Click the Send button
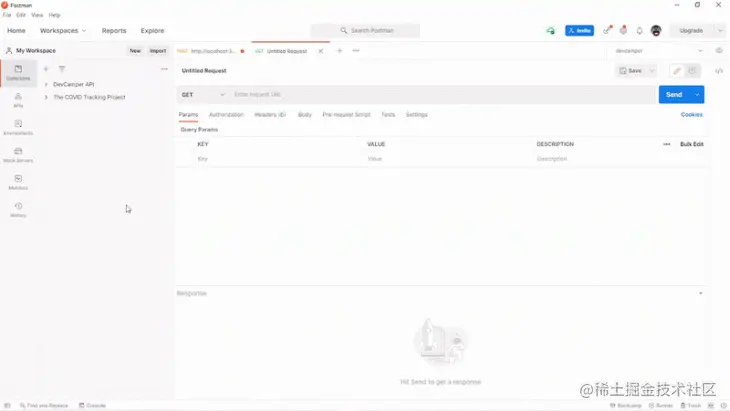The height and width of the screenshot is (411, 730). (674, 94)
